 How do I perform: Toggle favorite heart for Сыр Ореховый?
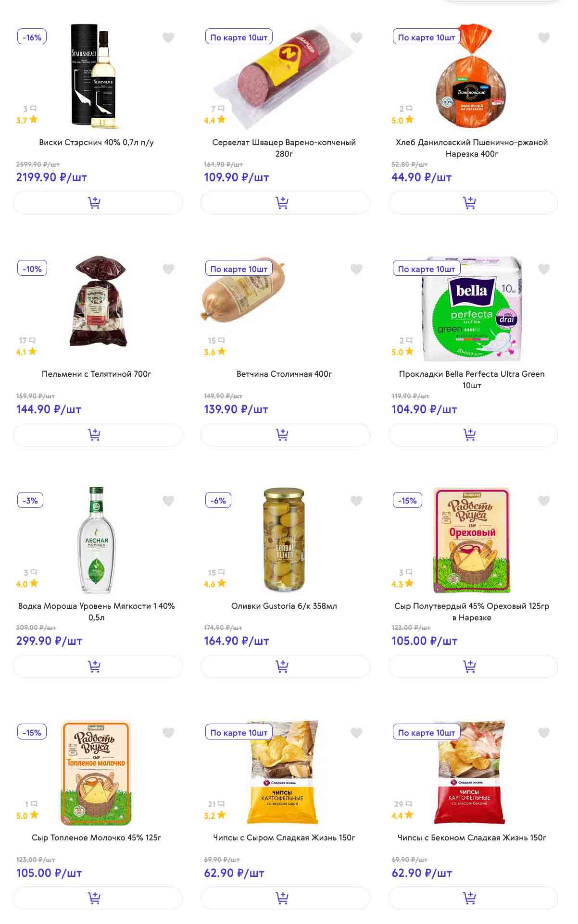point(544,501)
